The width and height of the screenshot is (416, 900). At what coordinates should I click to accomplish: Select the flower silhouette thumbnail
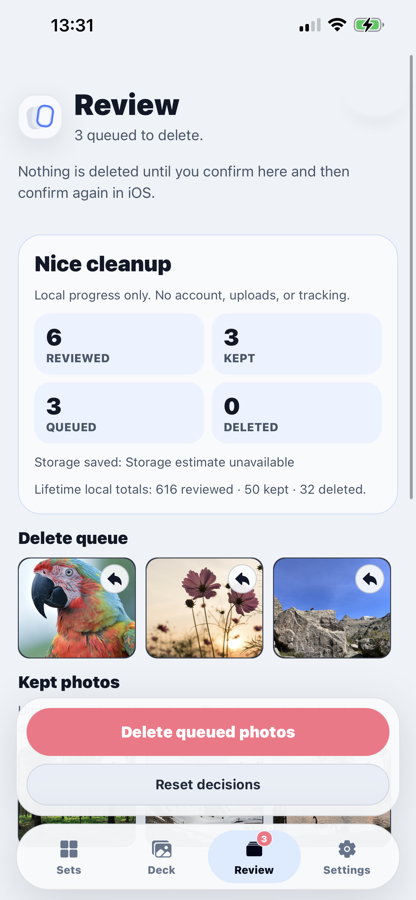pos(204,608)
